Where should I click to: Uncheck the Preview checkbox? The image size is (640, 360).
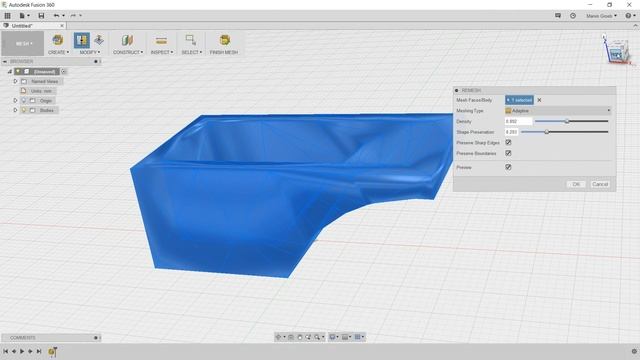pos(508,167)
